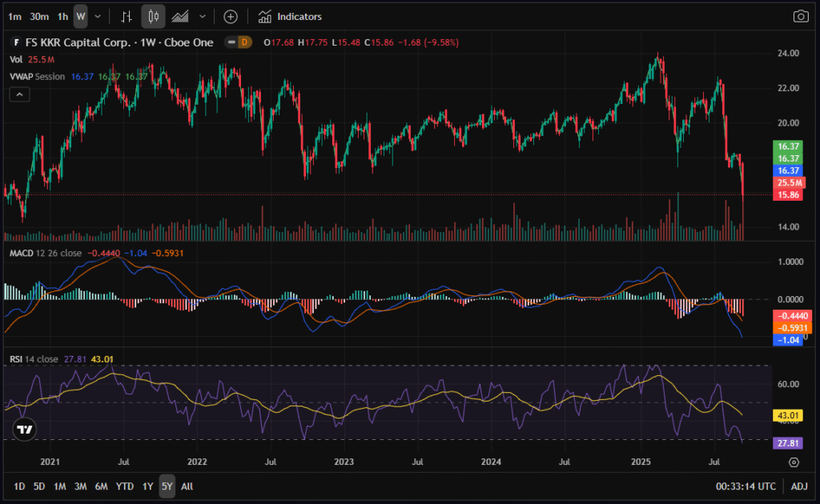The image size is (820, 504).
Task: Toggle the delayed data D badge
Action: coord(243,42)
